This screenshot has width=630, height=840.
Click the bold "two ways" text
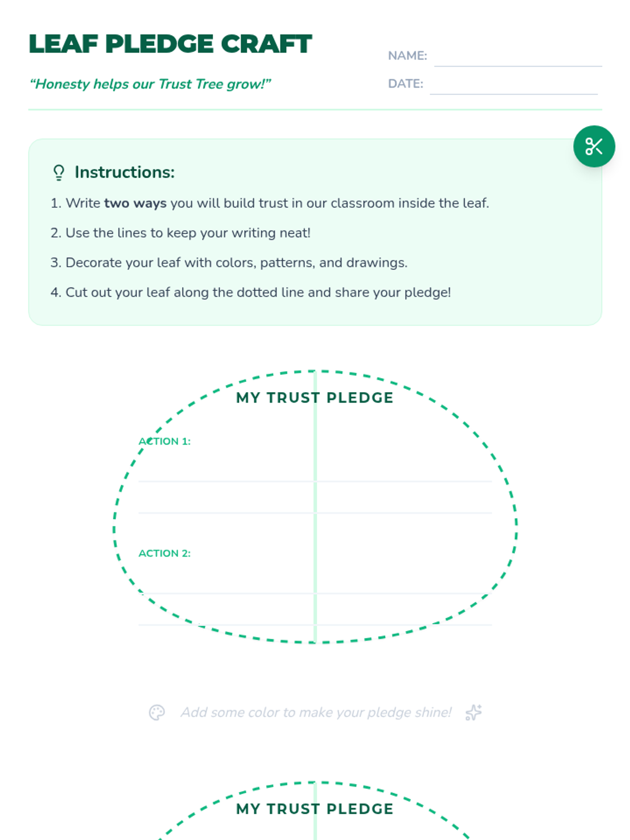click(135, 203)
